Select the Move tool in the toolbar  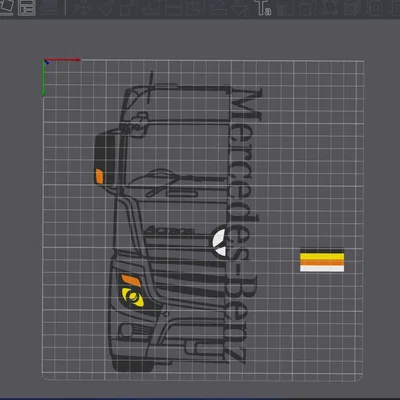click(82, 7)
